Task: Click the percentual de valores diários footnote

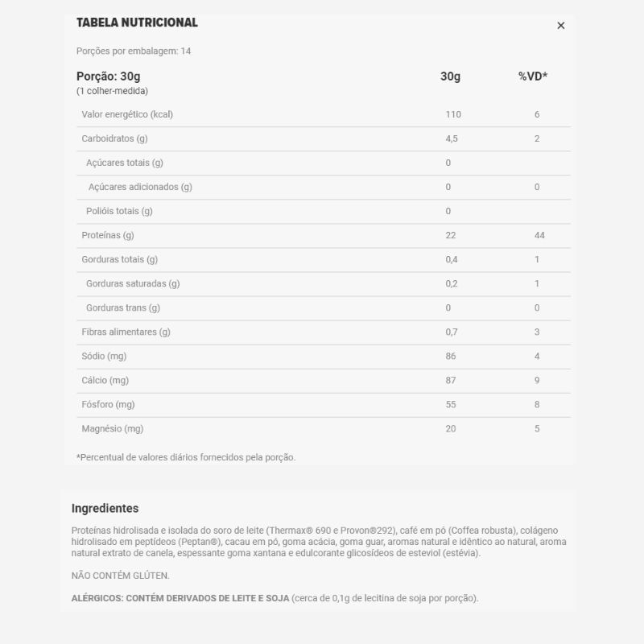Action: (186, 457)
